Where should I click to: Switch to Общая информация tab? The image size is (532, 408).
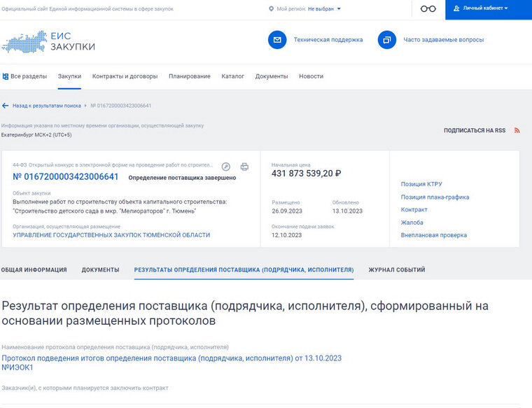34,270
